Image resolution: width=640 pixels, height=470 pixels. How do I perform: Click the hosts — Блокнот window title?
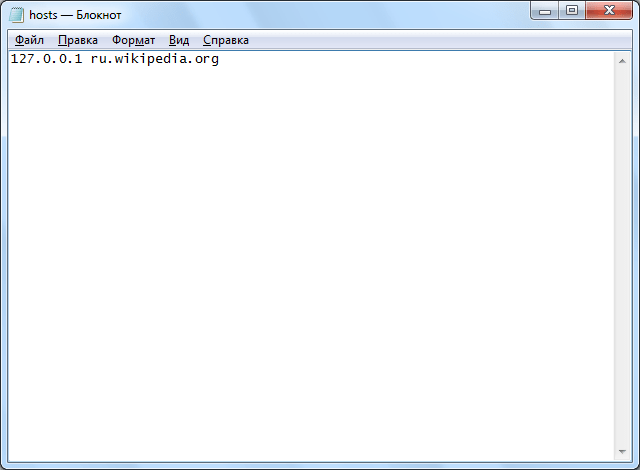coord(75,15)
